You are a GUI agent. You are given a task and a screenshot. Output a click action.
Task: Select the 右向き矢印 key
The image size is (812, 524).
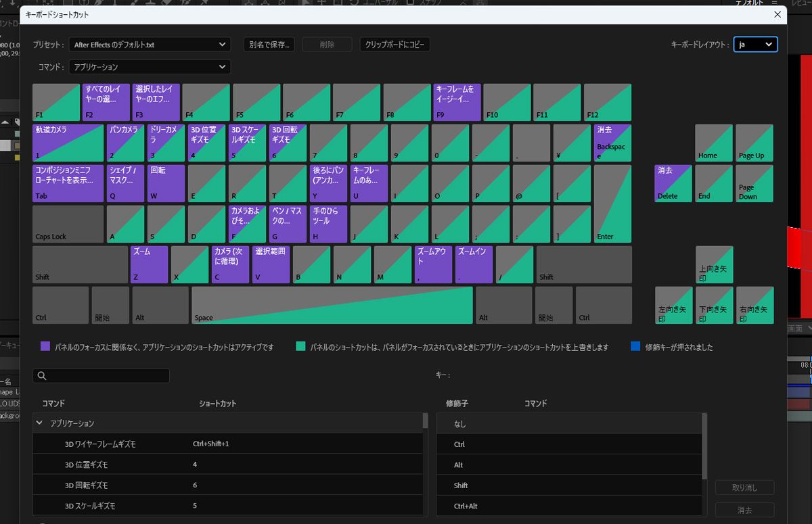pyautogui.click(x=755, y=305)
